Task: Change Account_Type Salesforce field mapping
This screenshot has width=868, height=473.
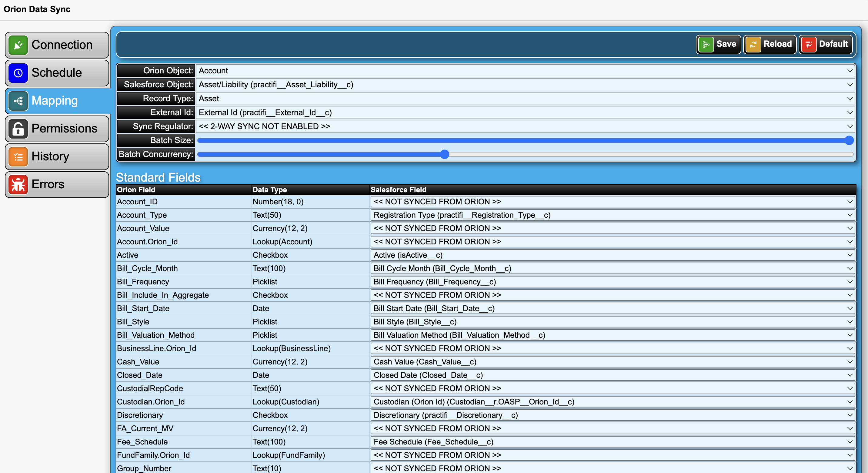Action: click(613, 215)
